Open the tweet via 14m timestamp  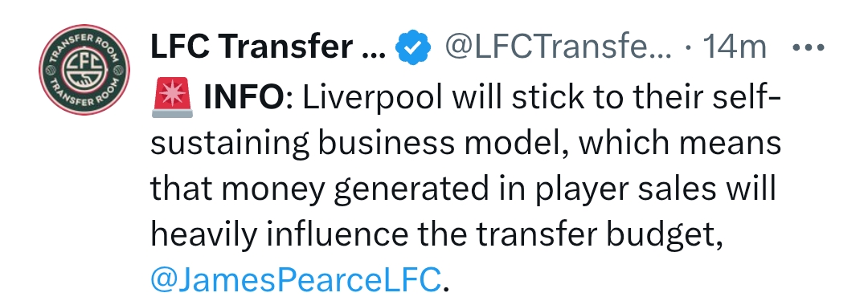[x=734, y=47]
